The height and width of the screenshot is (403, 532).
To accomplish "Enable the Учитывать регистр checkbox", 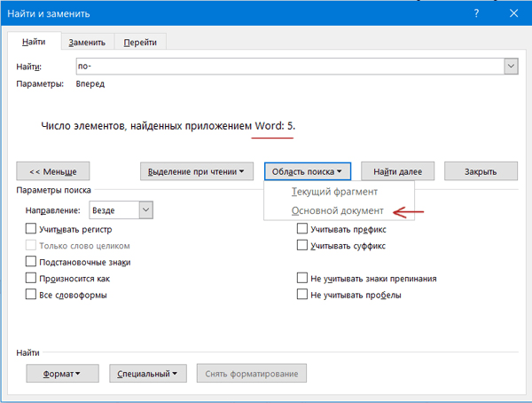I will pyautogui.click(x=32, y=229).
